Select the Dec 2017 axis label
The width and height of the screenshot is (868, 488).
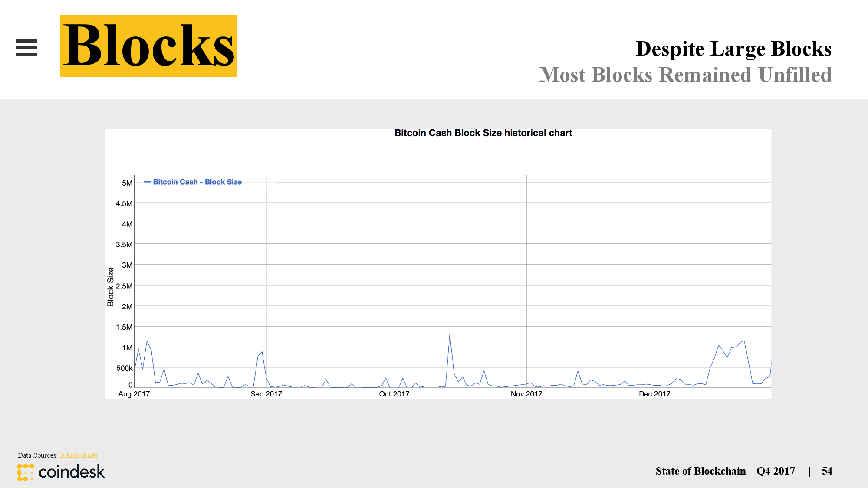tap(654, 394)
